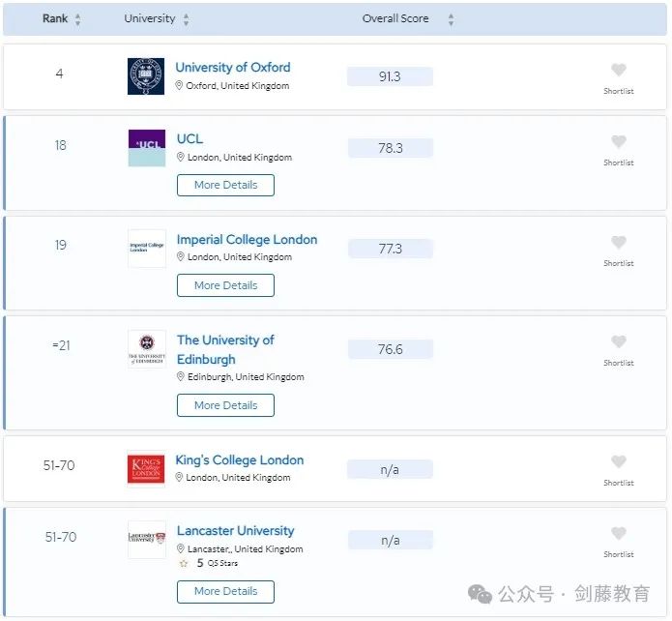The height and width of the screenshot is (621, 672).
Task: Click 'Oxford, United Kingdom' location text
Action: coord(238,86)
